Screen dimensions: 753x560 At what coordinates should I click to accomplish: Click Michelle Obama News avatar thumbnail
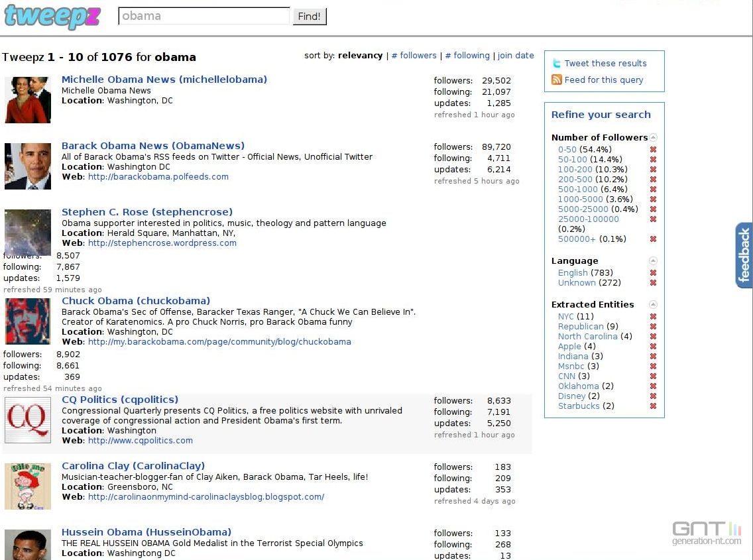(28, 100)
